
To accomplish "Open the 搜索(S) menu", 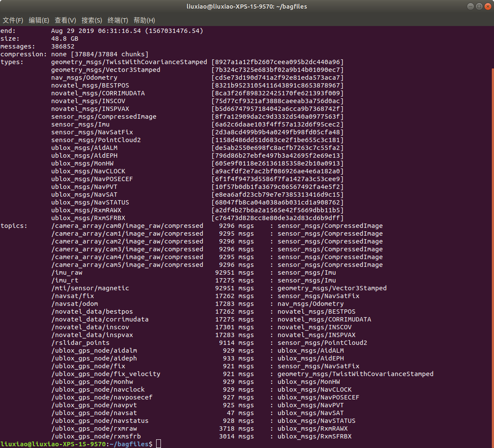I will coord(92,20).
